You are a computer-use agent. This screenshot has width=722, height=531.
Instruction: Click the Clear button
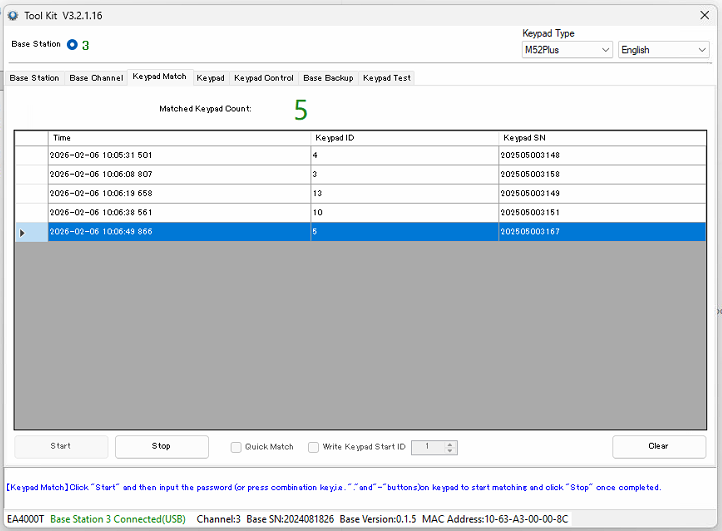click(x=658, y=446)
